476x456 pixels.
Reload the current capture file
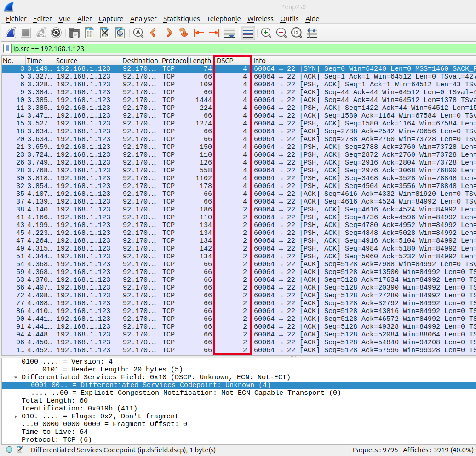pos(120,33)
